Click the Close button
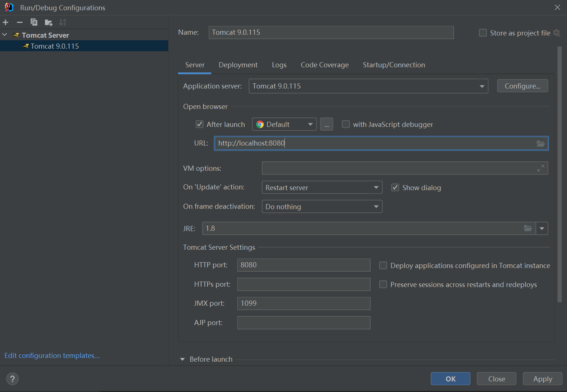 click(496, 379)
